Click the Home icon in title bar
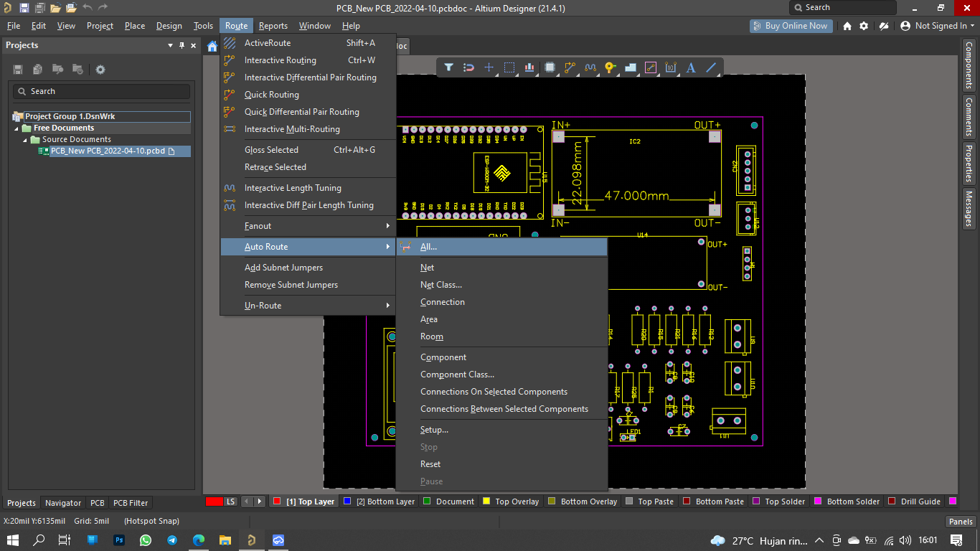 (847, 26)
